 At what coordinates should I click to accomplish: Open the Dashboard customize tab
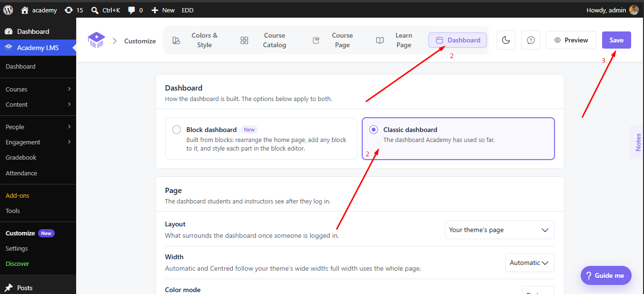pos(457,40)
